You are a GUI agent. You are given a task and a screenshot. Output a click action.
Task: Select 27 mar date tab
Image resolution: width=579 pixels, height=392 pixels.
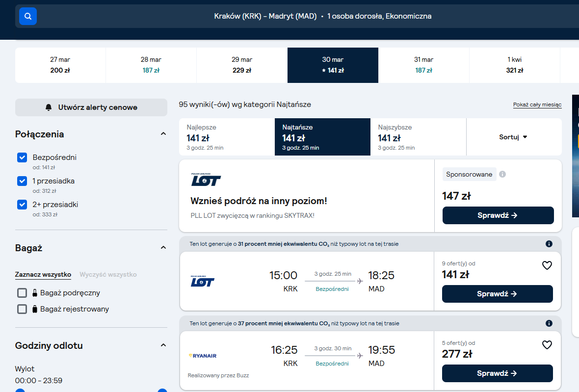pyautogui.click(x=60, y=65)
